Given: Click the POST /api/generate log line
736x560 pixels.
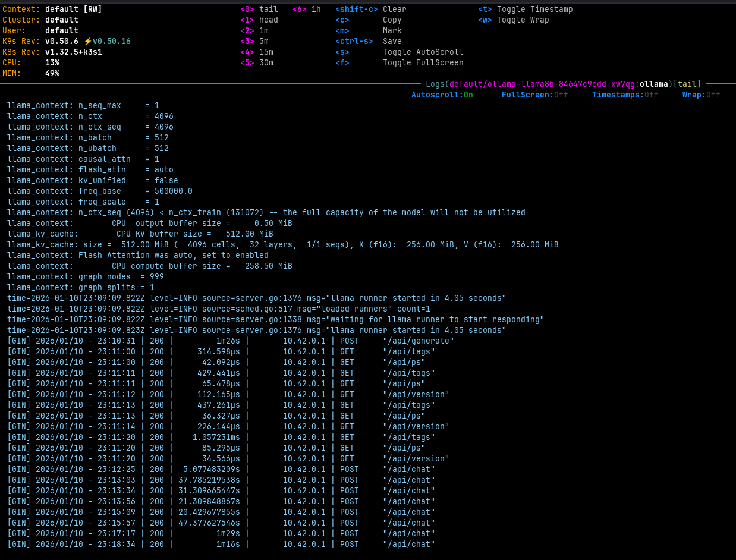Looking at the screenshot, I should 230,341.
